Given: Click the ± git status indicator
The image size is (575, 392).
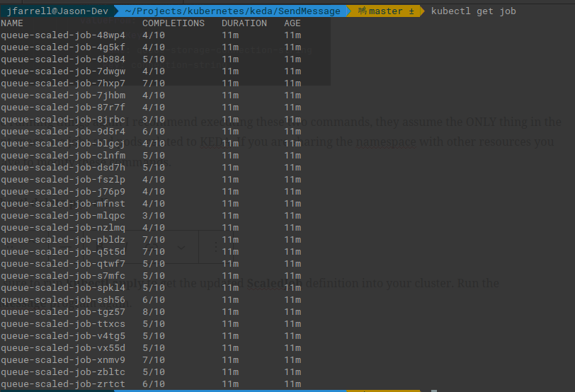Looking at the screenshot, I should click(411, 11).
